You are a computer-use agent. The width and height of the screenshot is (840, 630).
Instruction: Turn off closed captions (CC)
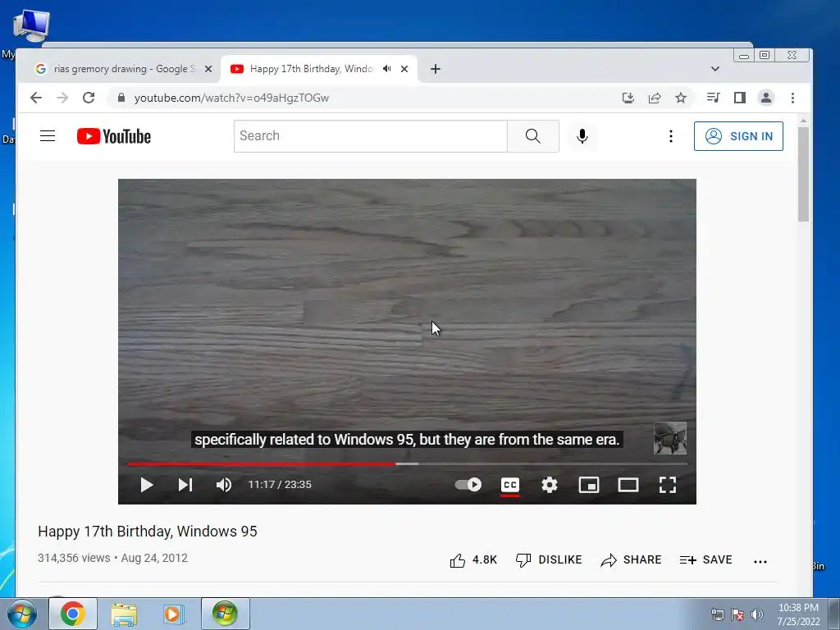[x=510, y=485]
